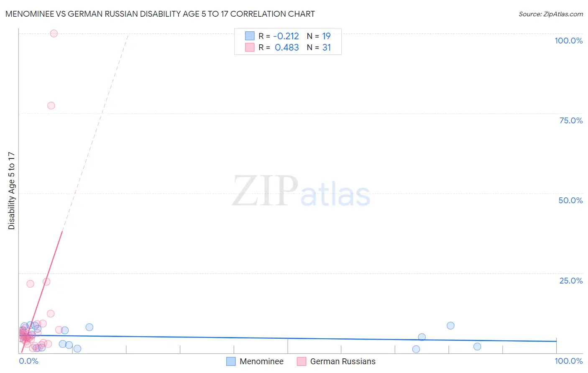This screenshot has height=373, width=588.
Task: Click the German Russians pink legend swatch
Action: [x=302, y=361]
